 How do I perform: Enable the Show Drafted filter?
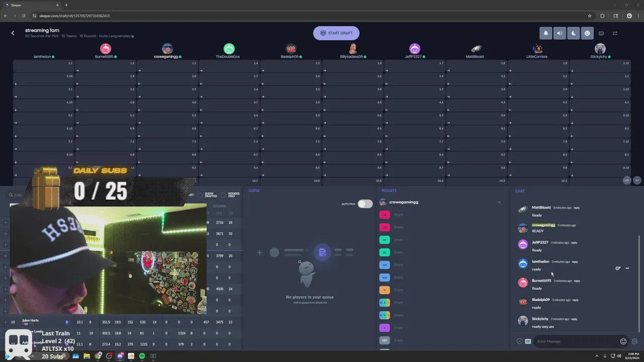tap(200, 195)
